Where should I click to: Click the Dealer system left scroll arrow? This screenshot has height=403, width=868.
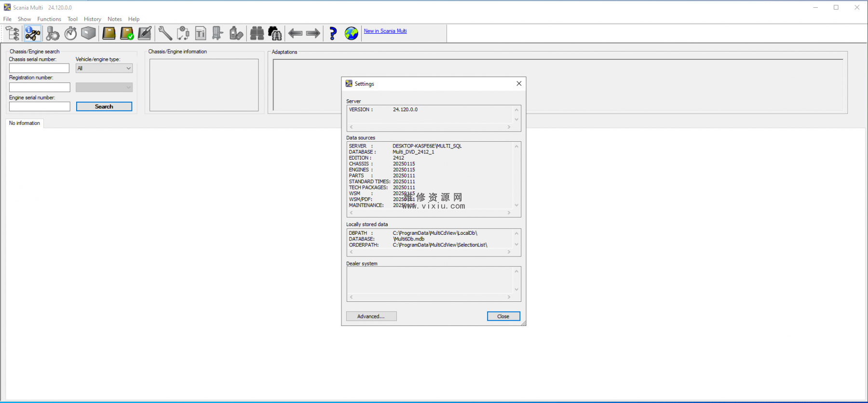pyautogui.click(x=351, y=297)
